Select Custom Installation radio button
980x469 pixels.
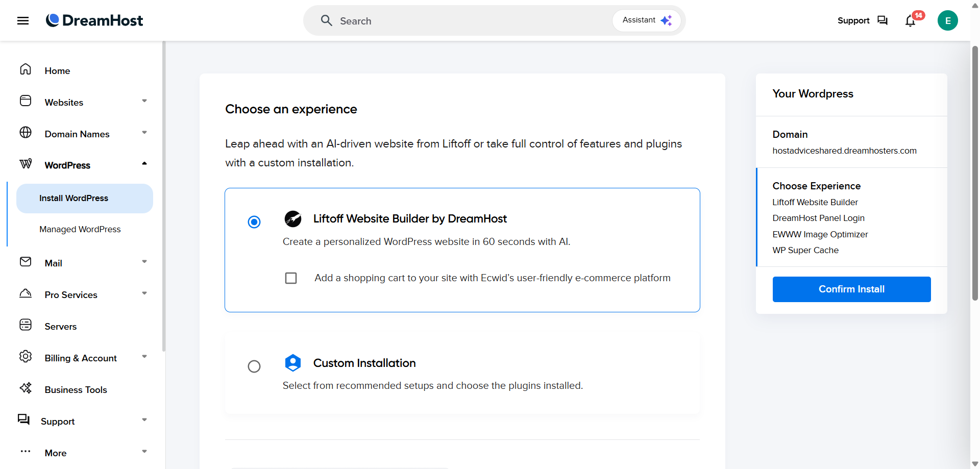tap(254, 366)
